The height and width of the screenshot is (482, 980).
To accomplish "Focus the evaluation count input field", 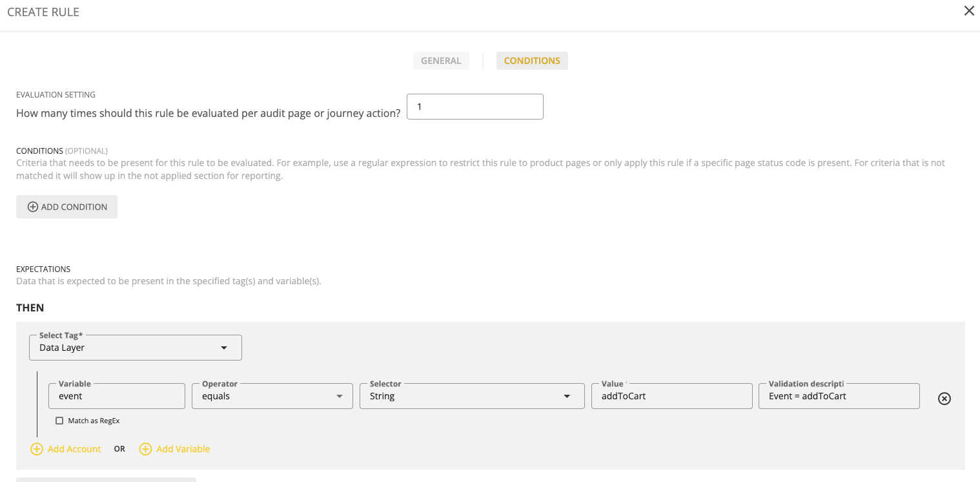I will [x=475, y=107].
